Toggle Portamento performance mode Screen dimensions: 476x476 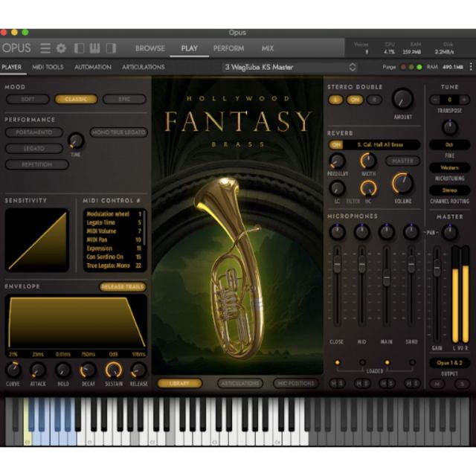(34, 132)
